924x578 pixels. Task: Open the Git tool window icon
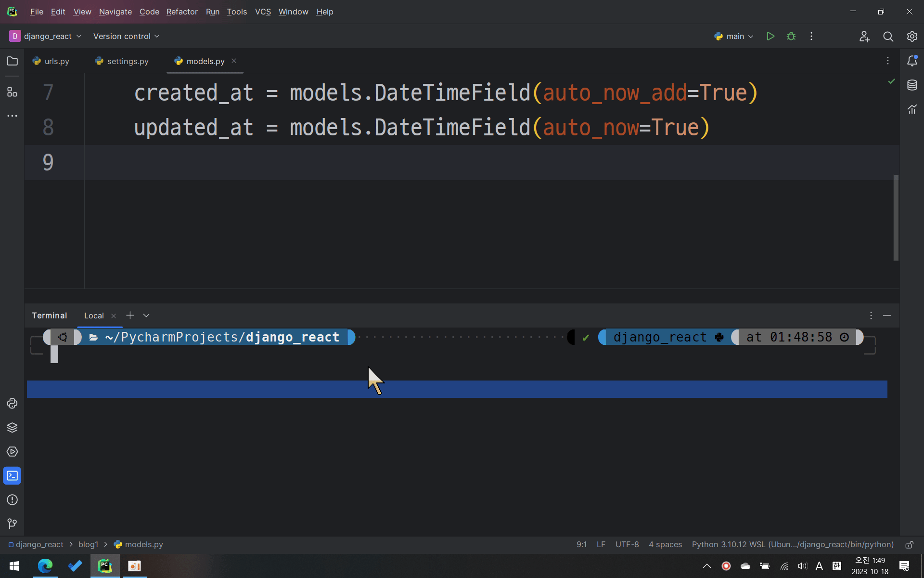point(12,524)
